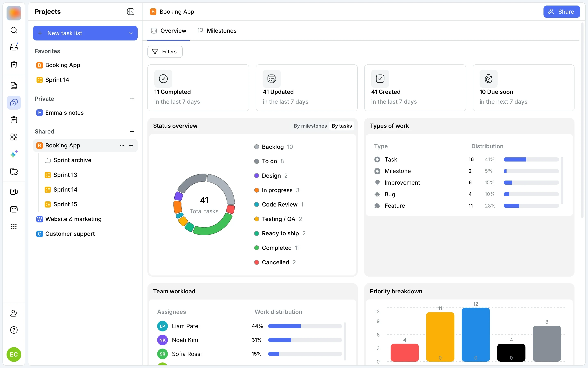The height and width of the screenshot is (368, 588).
Task: Click assignee Noah Kim
Action: click(x=178, y=340)
